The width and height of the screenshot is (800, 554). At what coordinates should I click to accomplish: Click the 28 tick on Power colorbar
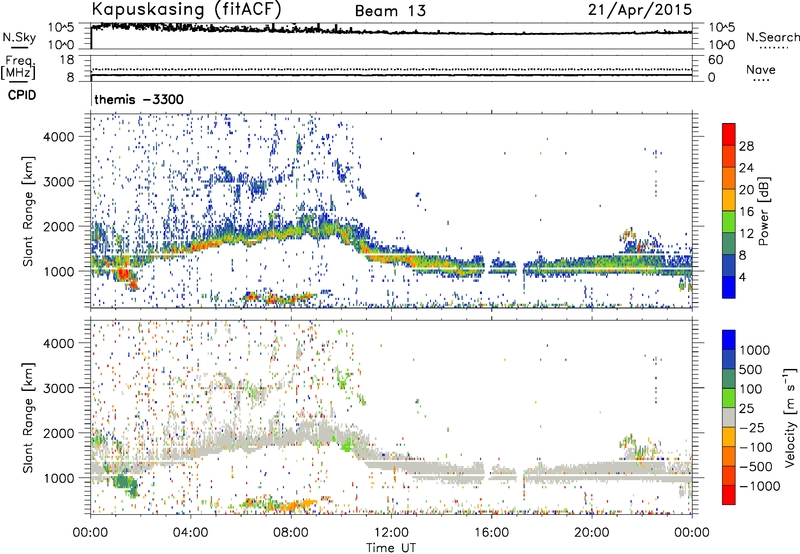746,146
